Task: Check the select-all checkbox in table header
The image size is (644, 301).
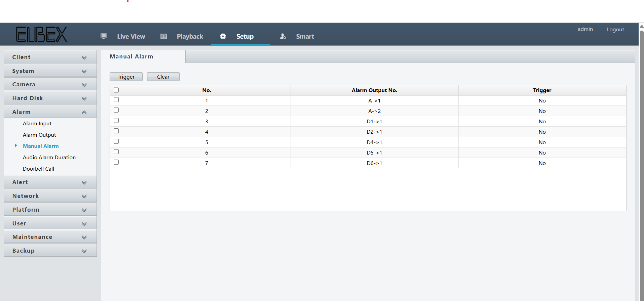Action: [x=116, y=90]
